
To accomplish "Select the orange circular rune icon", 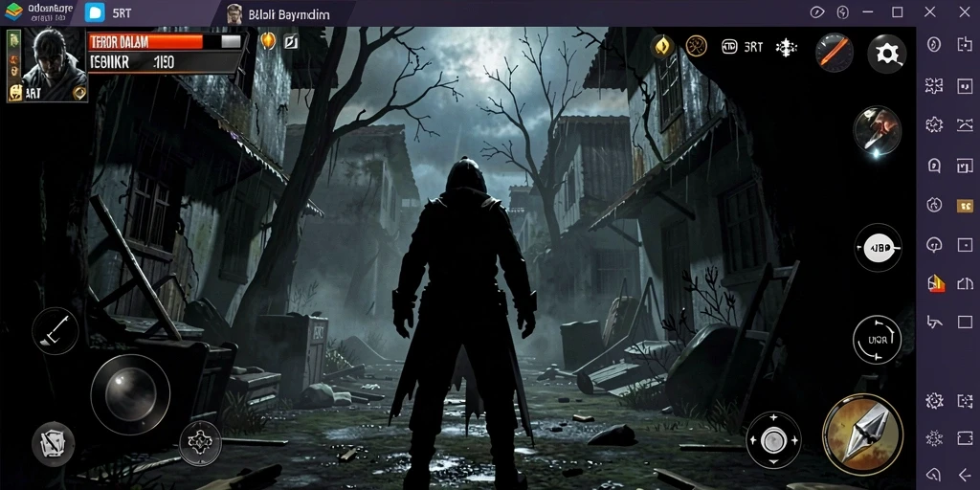I will click(697, 46).
